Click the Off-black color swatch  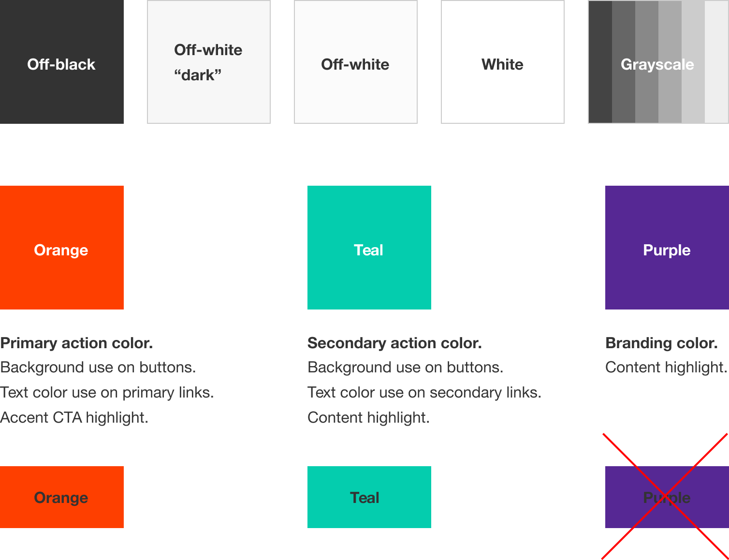[x=62, y=62]
